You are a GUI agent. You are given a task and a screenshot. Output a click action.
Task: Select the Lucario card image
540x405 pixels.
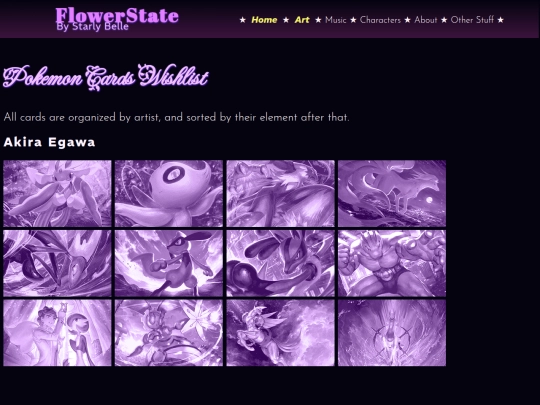pyautogui.click(x=280, y=263)
